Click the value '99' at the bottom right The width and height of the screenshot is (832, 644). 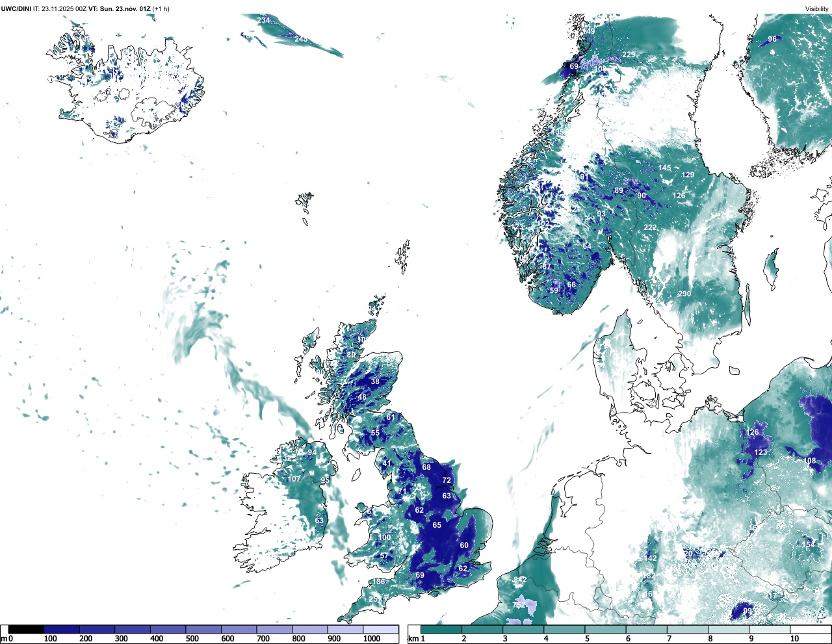pos(747,611)
